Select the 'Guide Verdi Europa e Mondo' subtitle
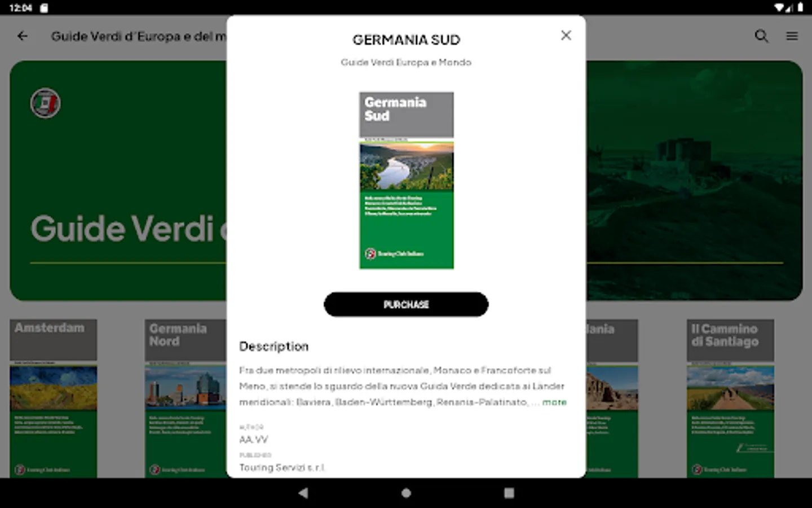Screen dimensions: 812x508 pos(406,62)
